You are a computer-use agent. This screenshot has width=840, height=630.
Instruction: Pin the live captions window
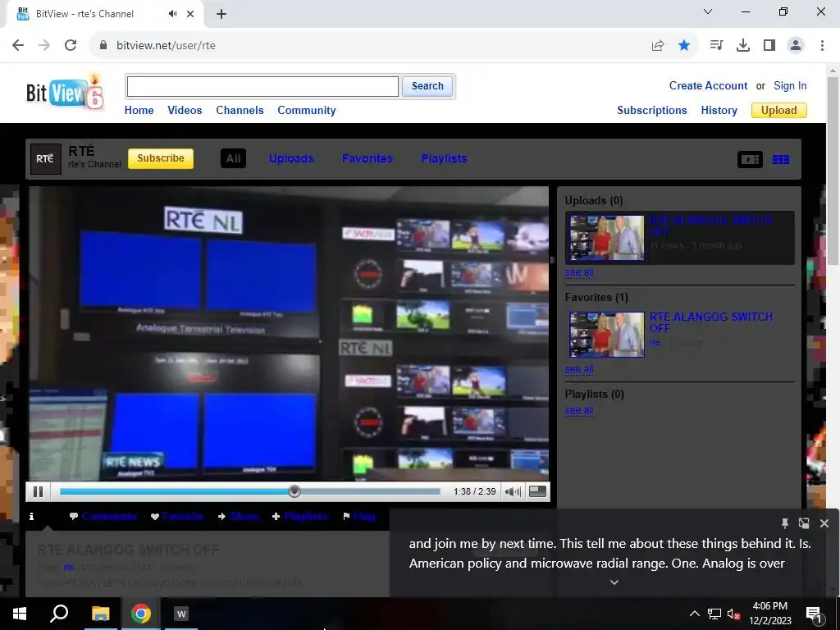tap(785, 523)
